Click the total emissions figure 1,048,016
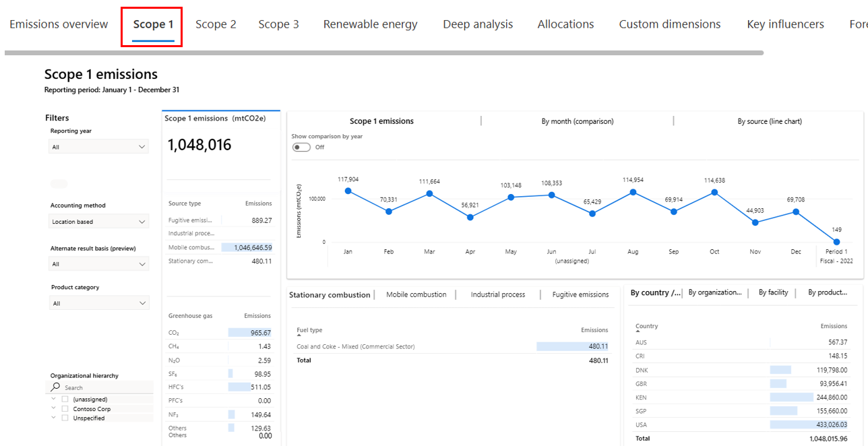Image resolution: width=868 pixels, height=446 pixels. [199, 145]
